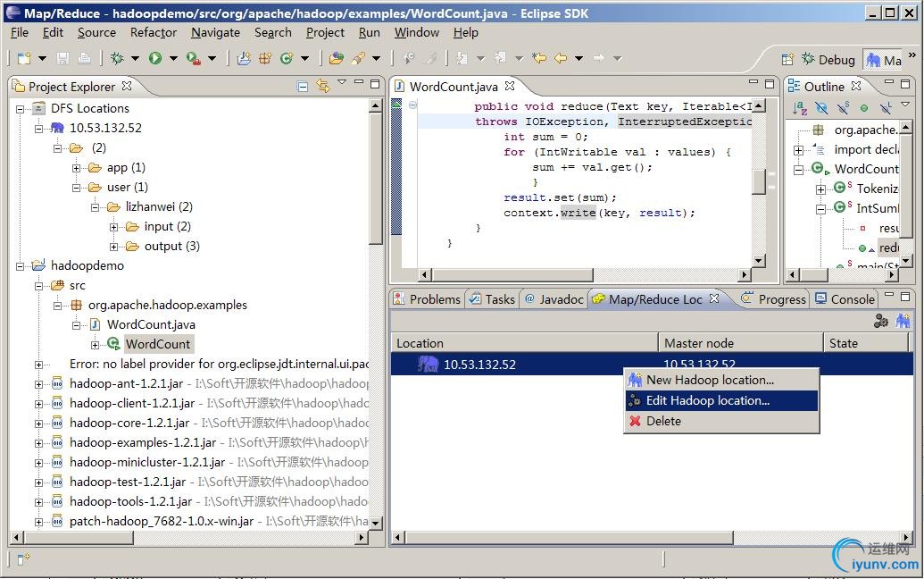
Task: Toggle Hide Non-Public Members in Outline
Action: click(864, 108)
